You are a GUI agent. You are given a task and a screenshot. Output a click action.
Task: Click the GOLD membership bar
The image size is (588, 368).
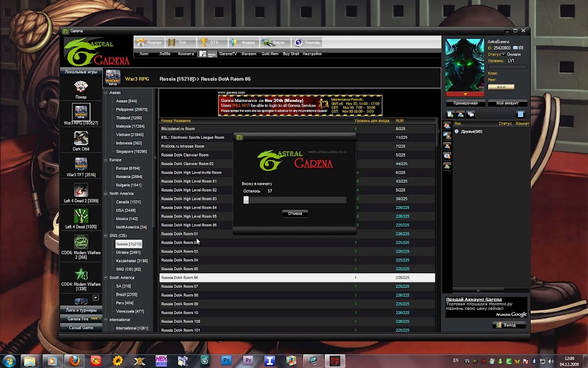pyautogui.click(x=501, y=87)
